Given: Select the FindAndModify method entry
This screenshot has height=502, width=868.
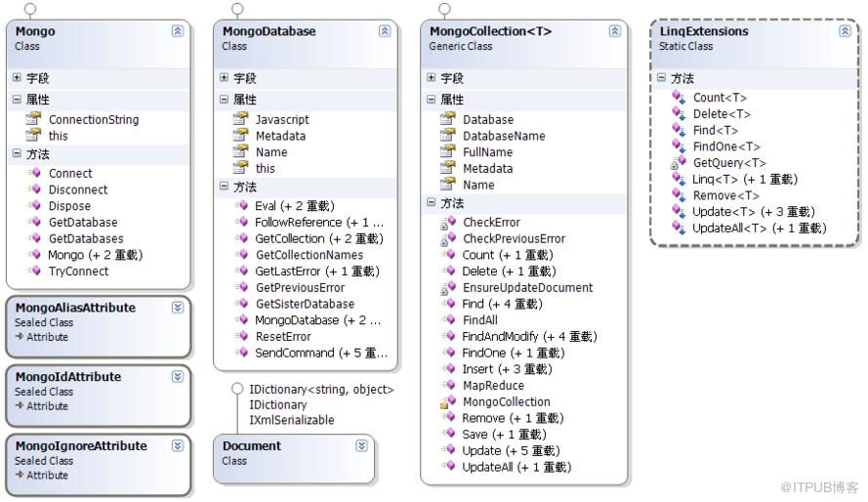Looking at the screenshot, I should (x=530, y=337).
